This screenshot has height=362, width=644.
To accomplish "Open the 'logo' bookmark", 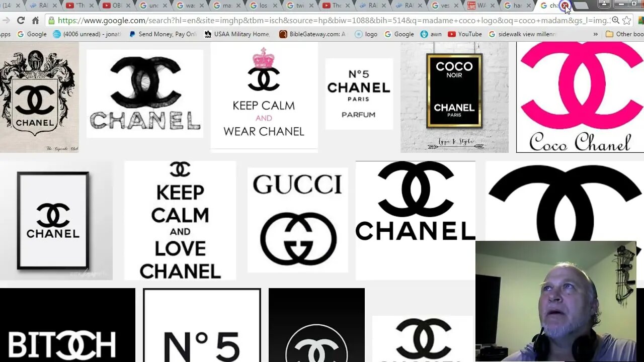I will point(366,34).
